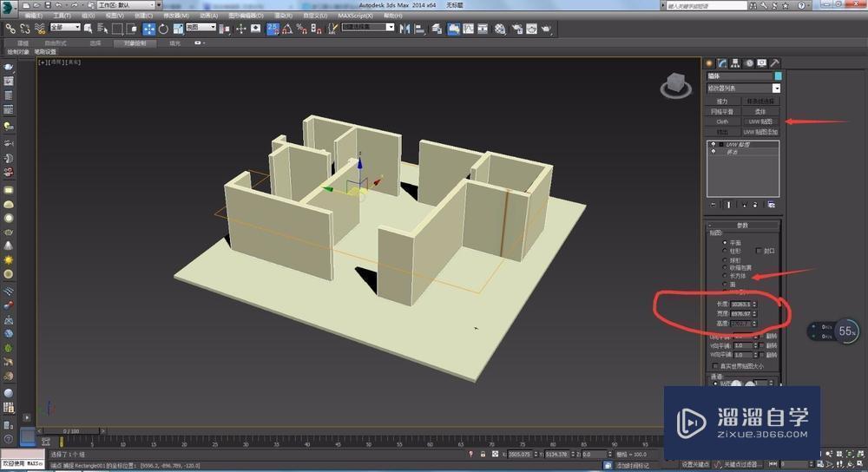Click the Save icon in quick access bar
Screen dimensions: 868x472
coord(48,5)
